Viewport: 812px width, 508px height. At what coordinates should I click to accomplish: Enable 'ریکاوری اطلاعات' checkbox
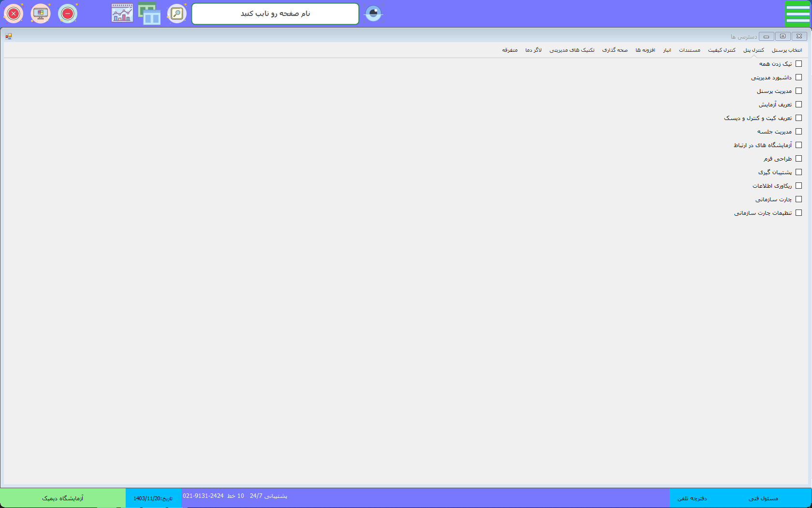coord(798,186)
